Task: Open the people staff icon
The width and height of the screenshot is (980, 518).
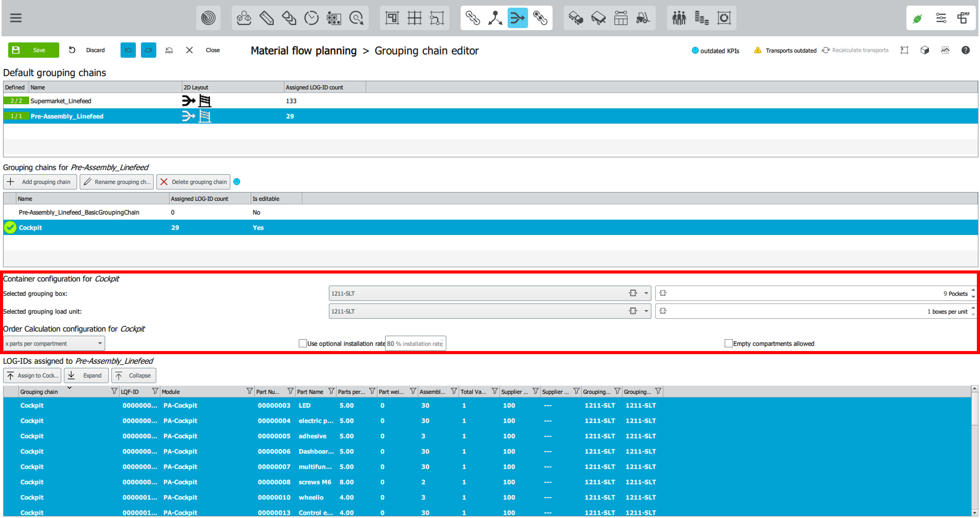Action: 679,18
